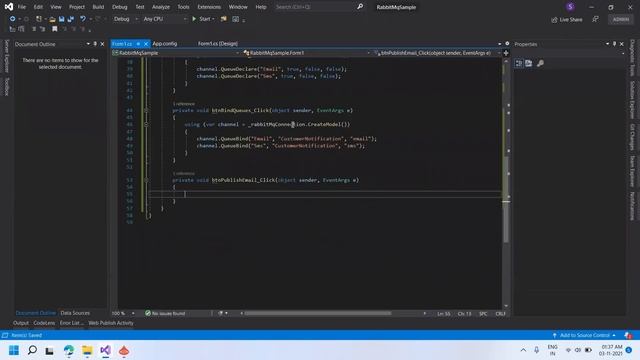Click the Visual Studio taskbar icon

click(105, 350)
